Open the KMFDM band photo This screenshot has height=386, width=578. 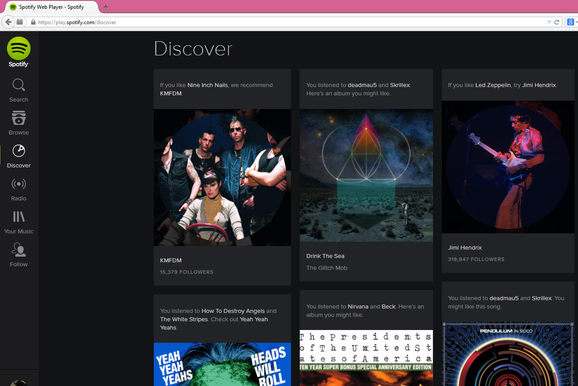222,177
